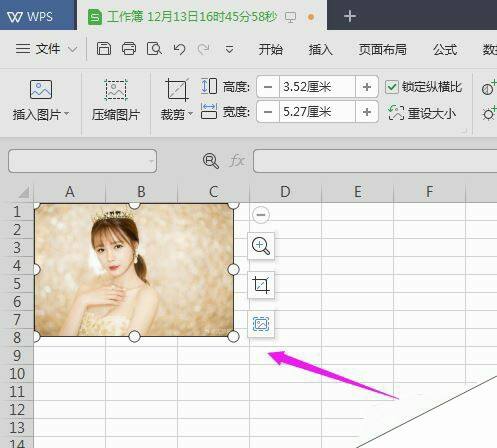The width and height of the screenshot is (497, 448).
Task: Click the floating picture-frame icon below crop
Action: click(x=261, y=324)
